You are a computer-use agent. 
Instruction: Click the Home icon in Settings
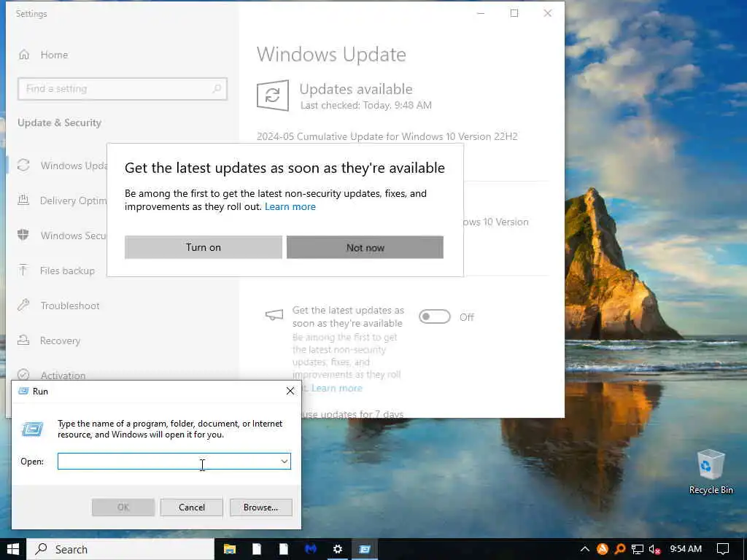coord(24,55)
